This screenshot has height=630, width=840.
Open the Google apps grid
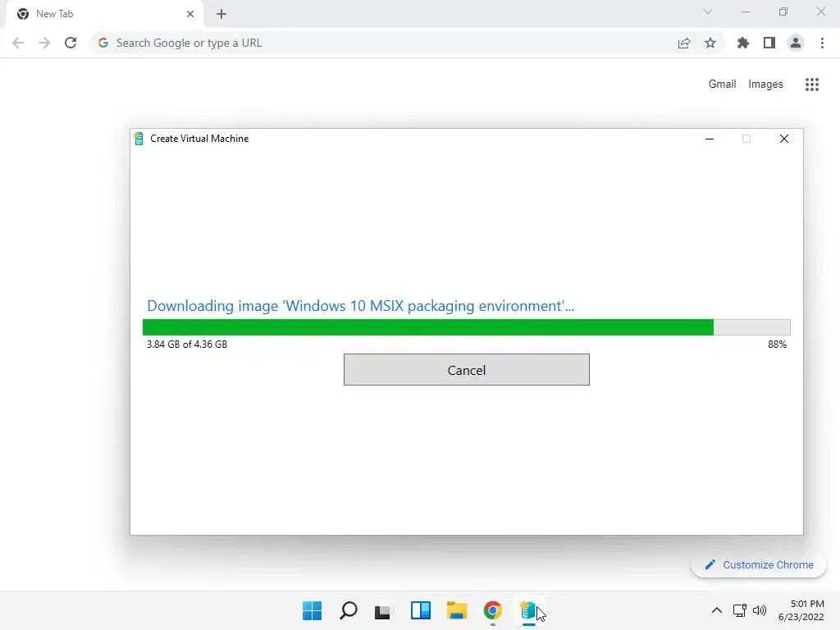812,84
